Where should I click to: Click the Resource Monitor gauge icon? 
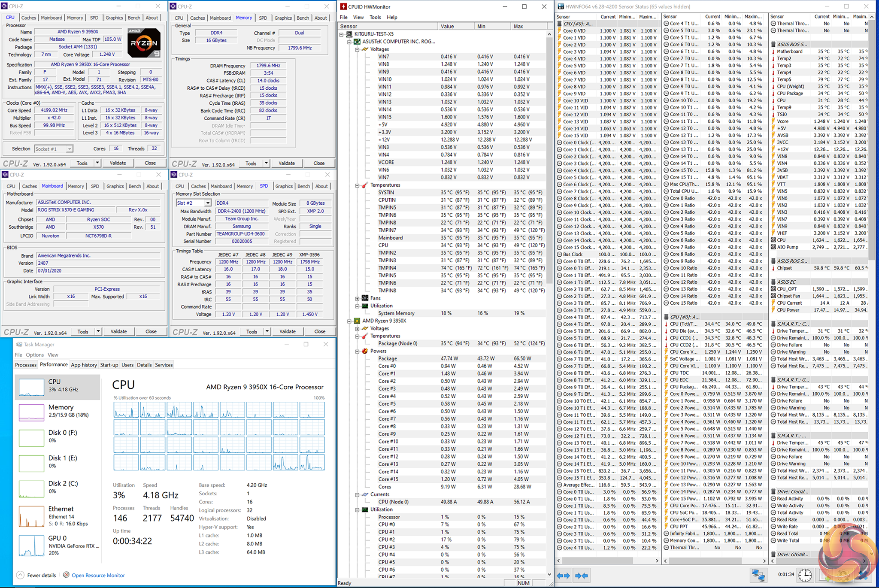tap(67, 575)
